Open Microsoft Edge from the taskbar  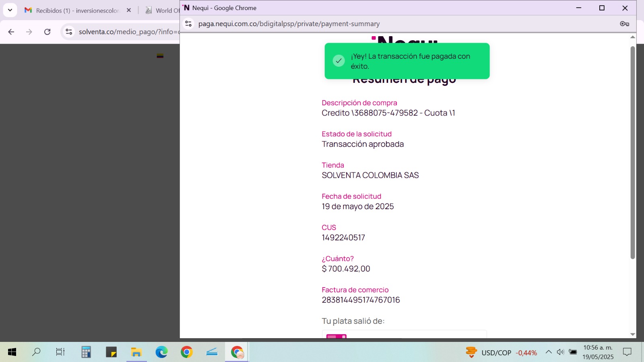coord(161,352)
